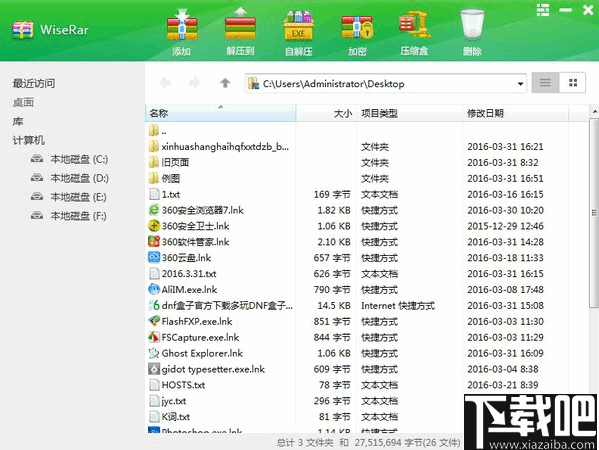Sort by 项目类型 column header
Image resolution: width=599 pixels, height=450 pixels.
point(410,113)
